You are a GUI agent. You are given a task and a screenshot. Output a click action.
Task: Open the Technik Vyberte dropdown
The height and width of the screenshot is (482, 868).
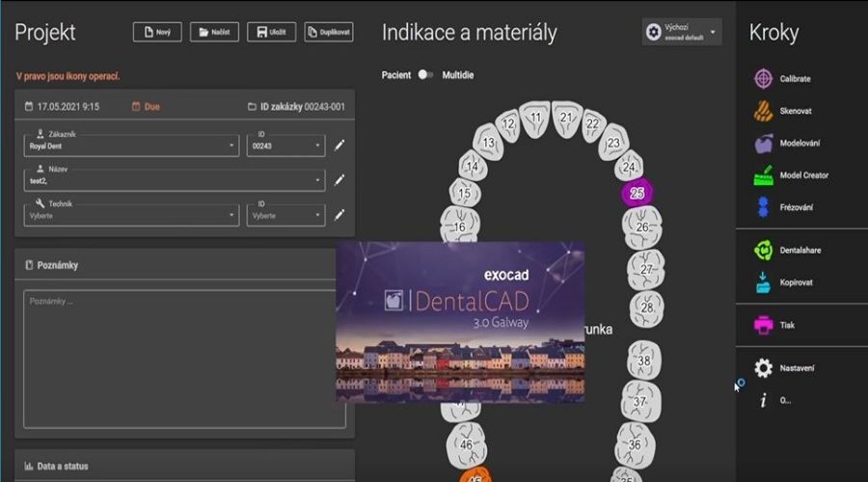(131, 215)
